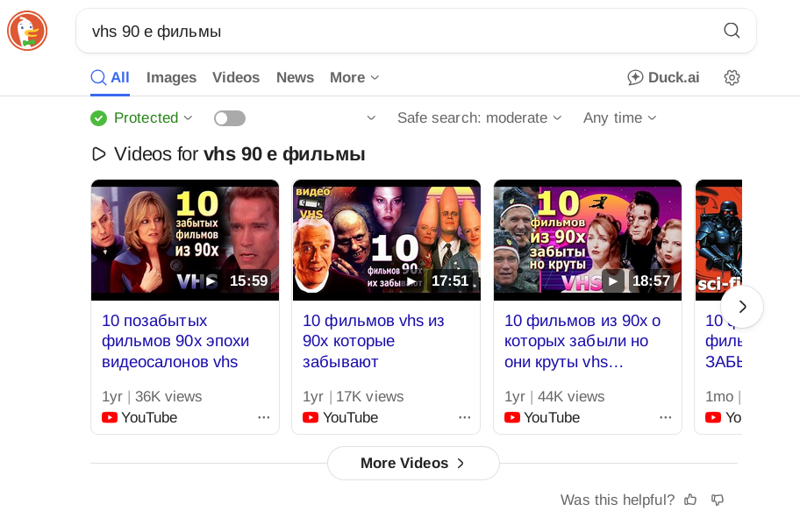Play the 18:57 video thumbnail
This screenshot has width=800, height=532.
[588, 240]
